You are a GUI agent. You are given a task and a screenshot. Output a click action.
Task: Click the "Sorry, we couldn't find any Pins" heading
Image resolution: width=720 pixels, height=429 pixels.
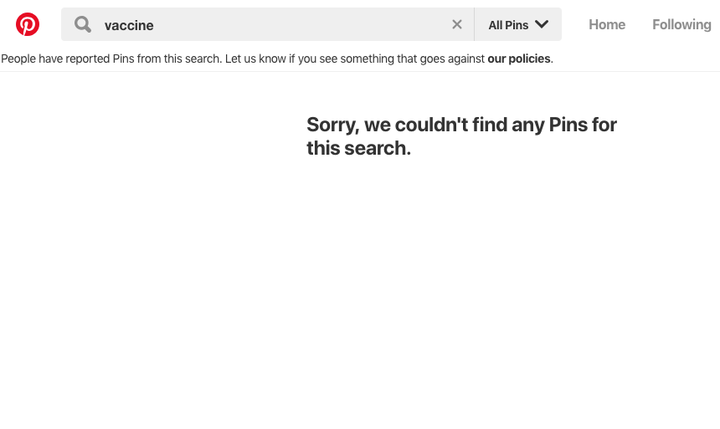461,136
